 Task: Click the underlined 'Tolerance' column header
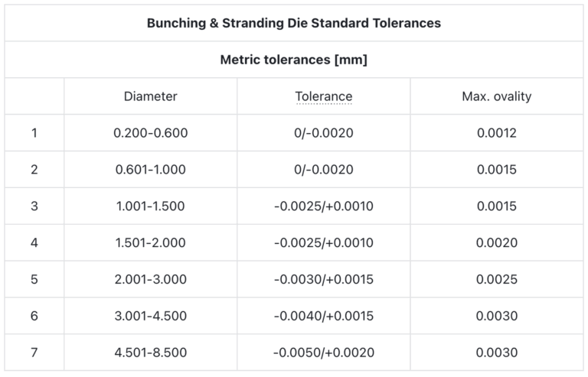(324, 96)
